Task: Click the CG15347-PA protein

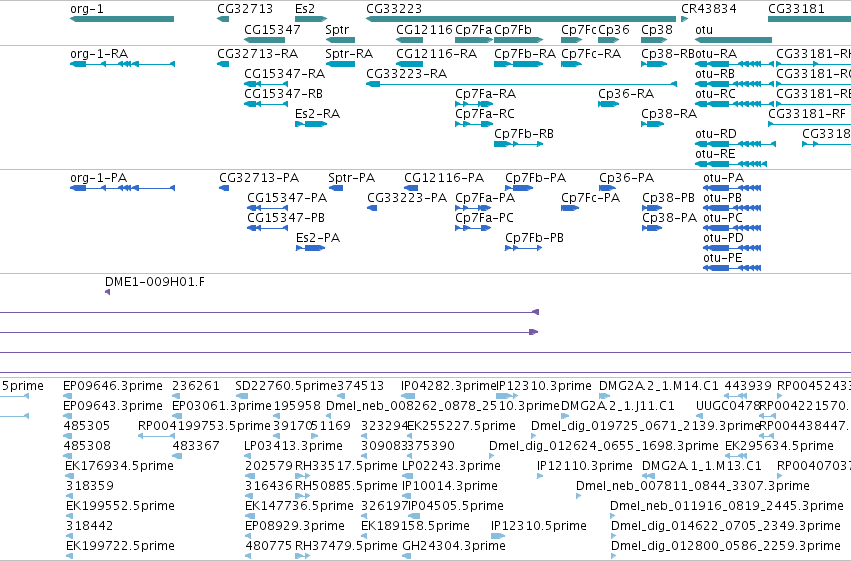Action: click(x=268, y=208)
